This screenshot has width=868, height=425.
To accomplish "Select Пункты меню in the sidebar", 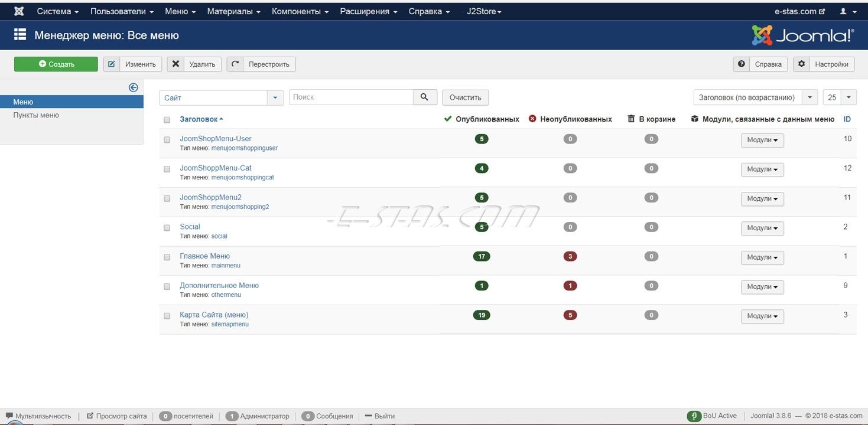I will point(36,115).
